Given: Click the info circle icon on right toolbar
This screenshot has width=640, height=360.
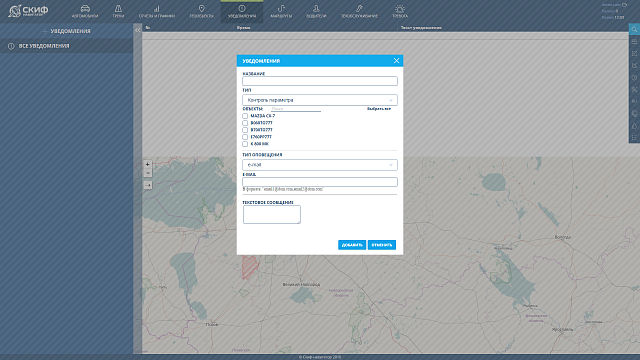Looking at the screenshot, I should [634, 78].
